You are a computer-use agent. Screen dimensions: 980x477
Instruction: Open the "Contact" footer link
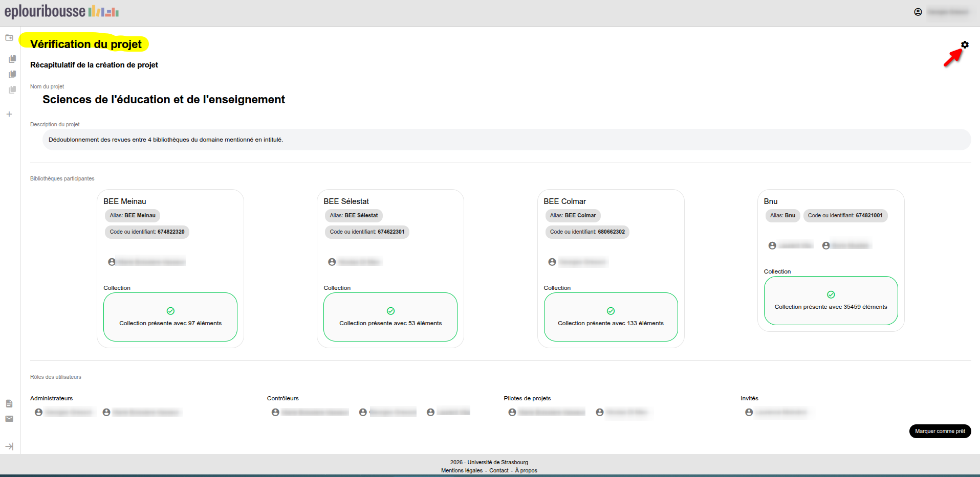pos(498,470)
